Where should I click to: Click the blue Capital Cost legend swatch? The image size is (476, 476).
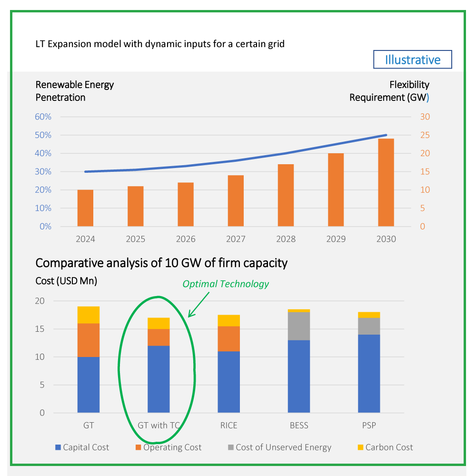tap(59, 447)
